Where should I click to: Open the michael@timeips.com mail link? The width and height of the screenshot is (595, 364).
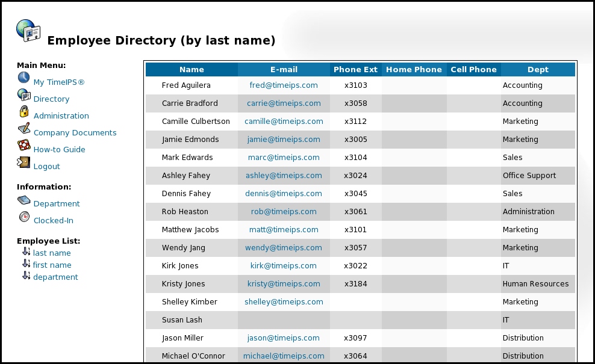284,356
